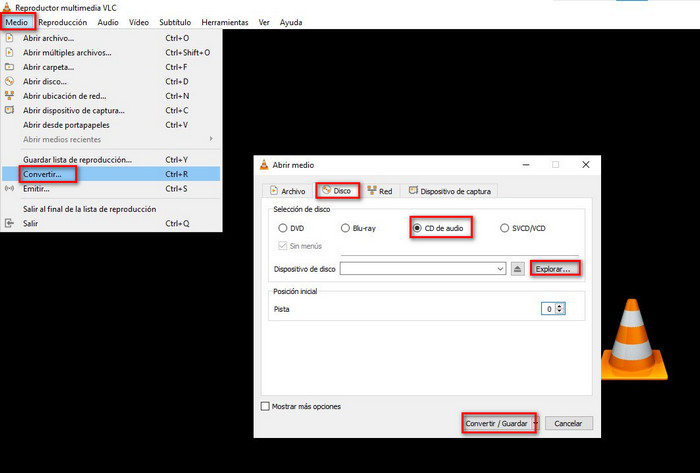
Task: Open the Herramientas menu
Action: coord(225,22)
